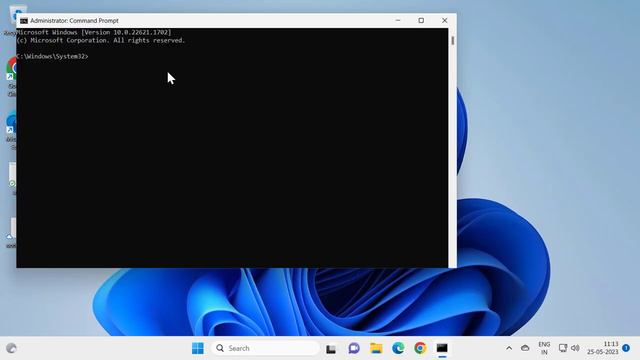The width and height of the screenshot is (640, 360).
Task: Open the volume speaker tray icon
Action: [x=575, y=348]
